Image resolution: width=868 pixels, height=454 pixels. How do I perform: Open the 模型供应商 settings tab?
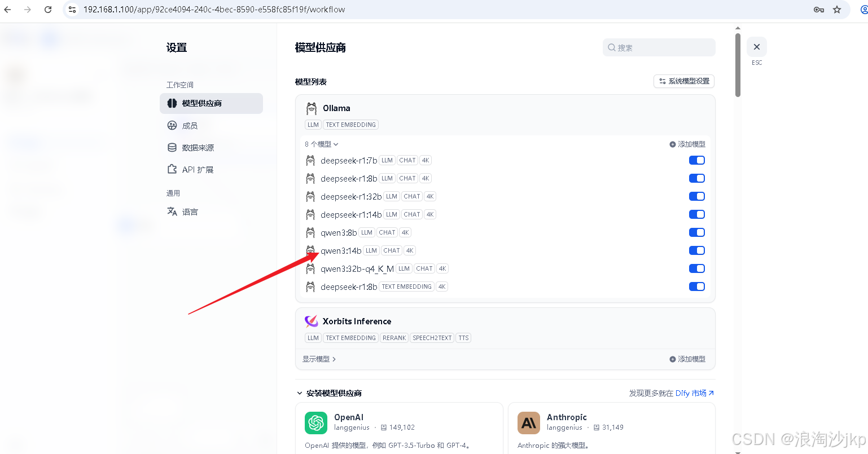click(x=212, y=103)
